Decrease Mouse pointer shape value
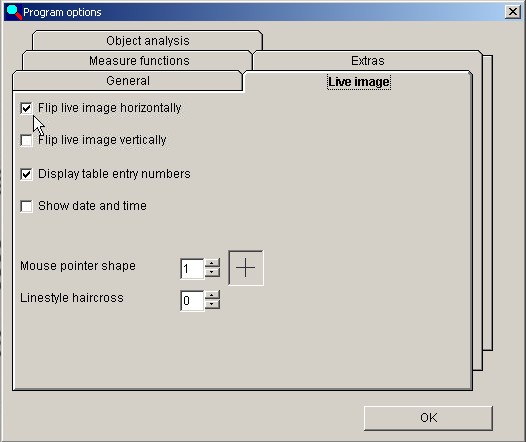The height and width of the screenshot is (442, 526). click(x=212, y=272)
